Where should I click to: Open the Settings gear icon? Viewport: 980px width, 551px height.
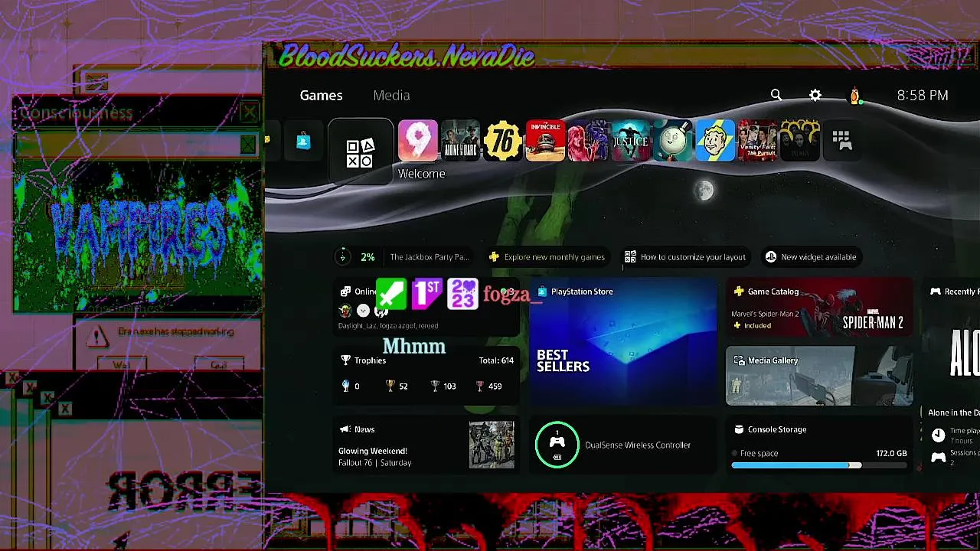point(815,95)
